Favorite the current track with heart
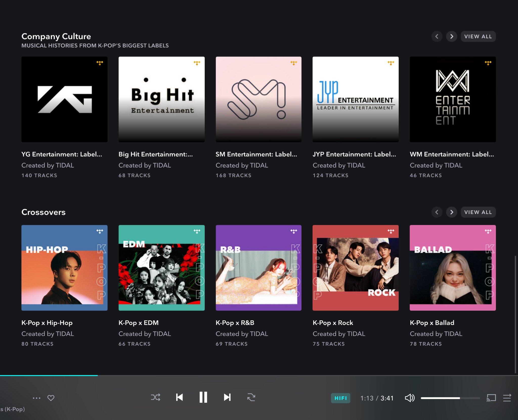 tap(51, 398)
